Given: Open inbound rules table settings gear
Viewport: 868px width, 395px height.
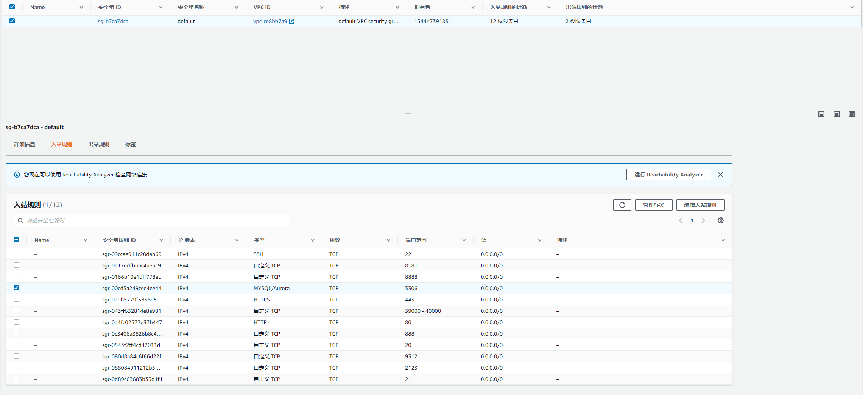Looking at the screenshot, I should click(x=721, y=220).
